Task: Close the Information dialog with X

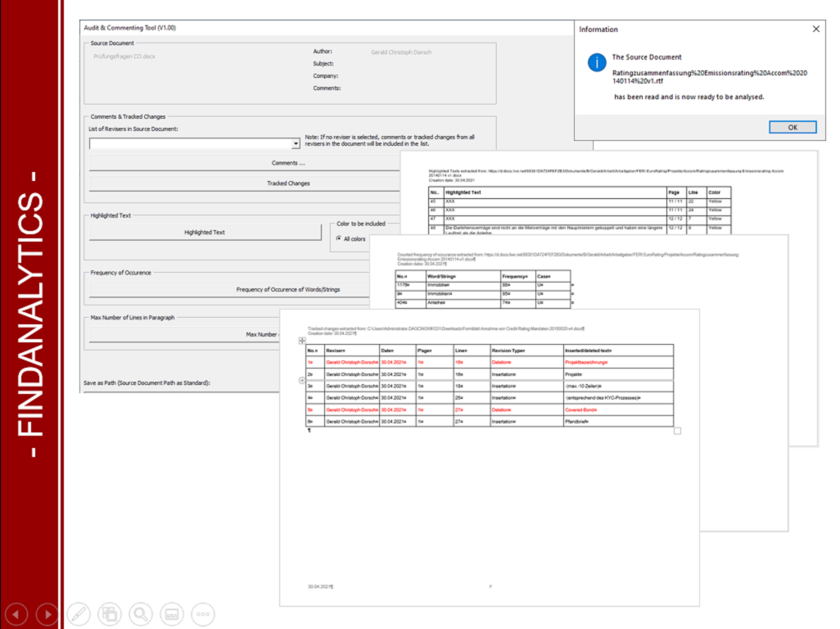Action: [815, 29]
